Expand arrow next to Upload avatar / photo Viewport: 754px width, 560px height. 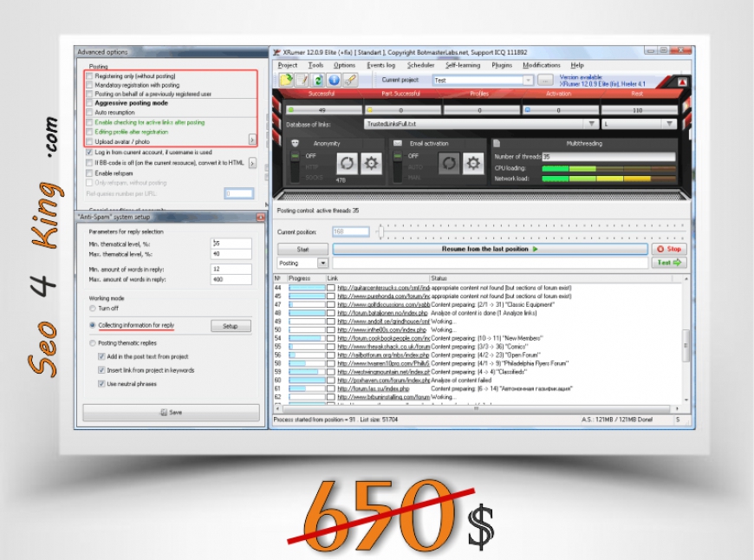tap(252, 140)
